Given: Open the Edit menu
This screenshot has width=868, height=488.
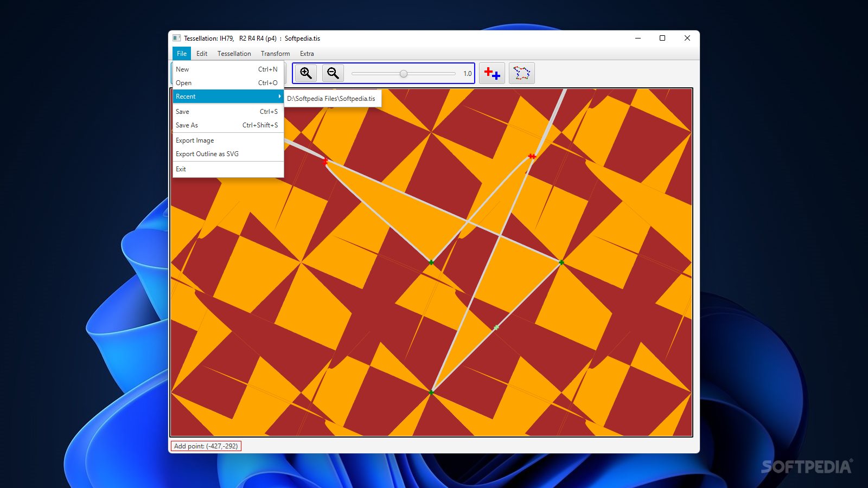Looking at the screenshot, I should pyautogui.click(x=202, y=54).
